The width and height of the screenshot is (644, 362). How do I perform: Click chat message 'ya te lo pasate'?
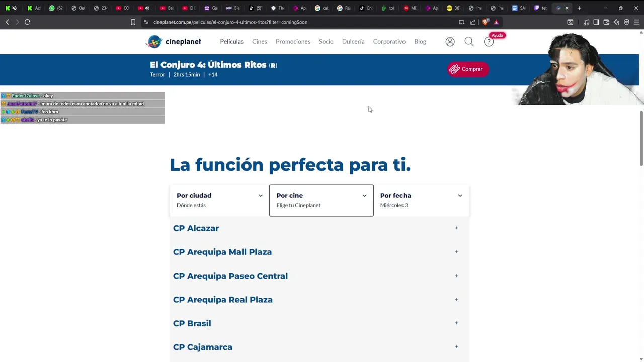[83, 120]
